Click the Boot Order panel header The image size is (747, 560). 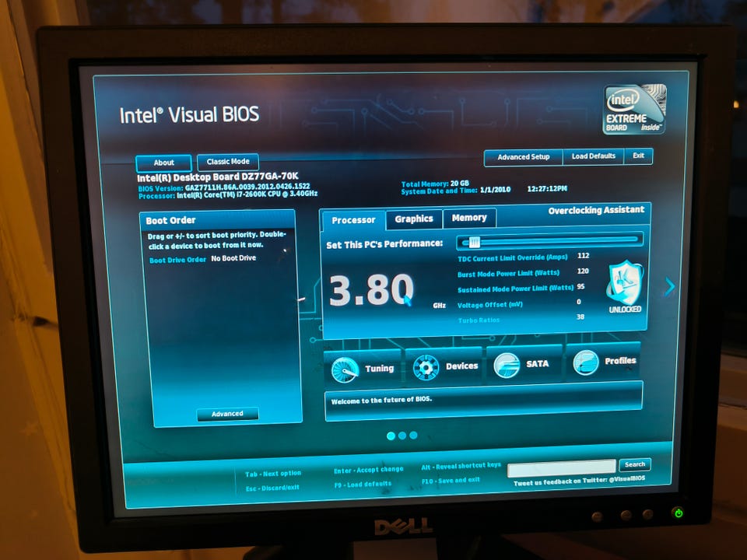click(218, 220)
